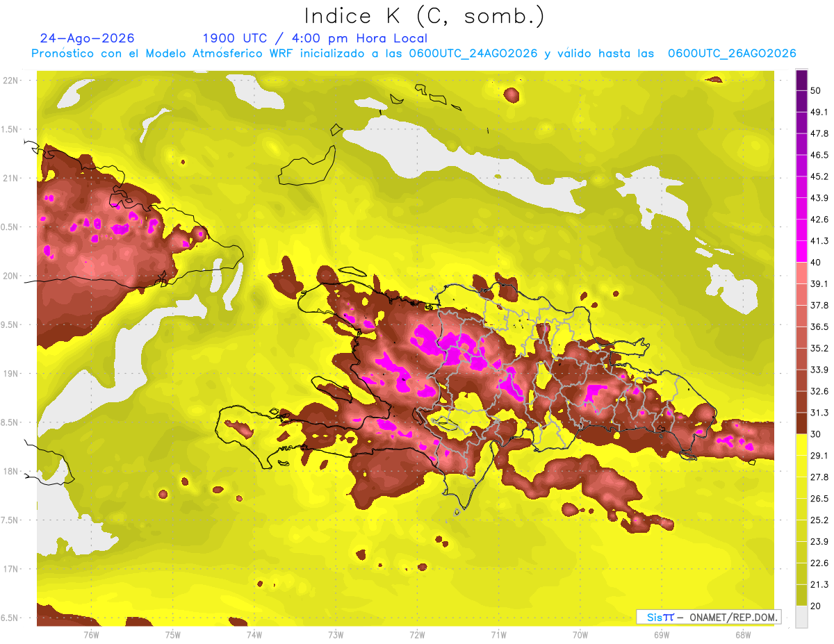Click the colorbar value '49.1'
The height and width of the screenshot is (644, 834).
[819, 112]
